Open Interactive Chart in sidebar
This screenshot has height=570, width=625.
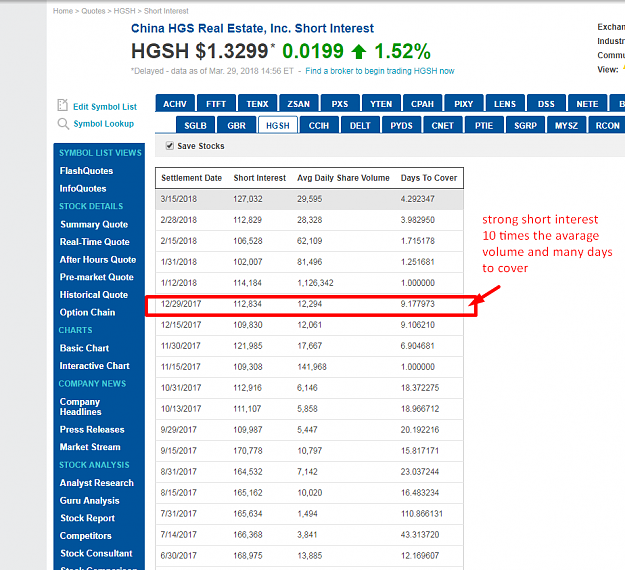94,366
